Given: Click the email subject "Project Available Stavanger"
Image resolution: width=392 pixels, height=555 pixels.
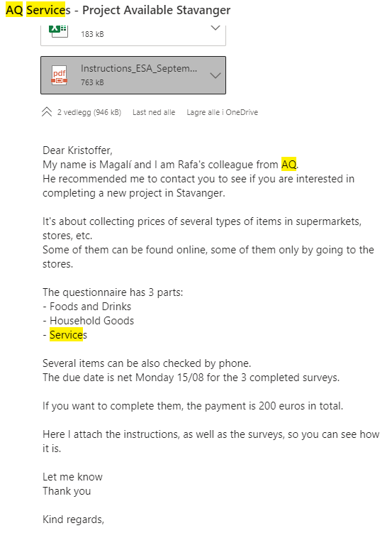Looking at the screenshot, I should [156, 10].
